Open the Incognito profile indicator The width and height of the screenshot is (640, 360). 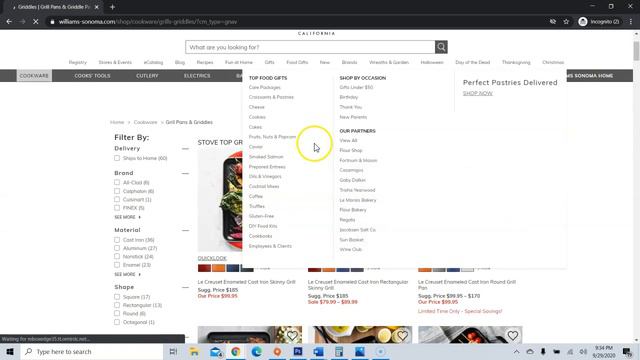599,22
